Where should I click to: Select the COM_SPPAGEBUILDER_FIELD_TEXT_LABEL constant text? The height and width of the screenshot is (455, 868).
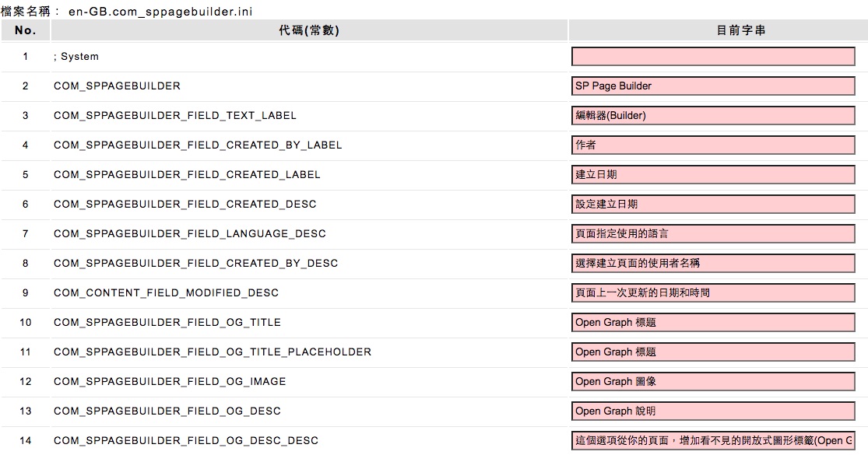tap(175, 116)
